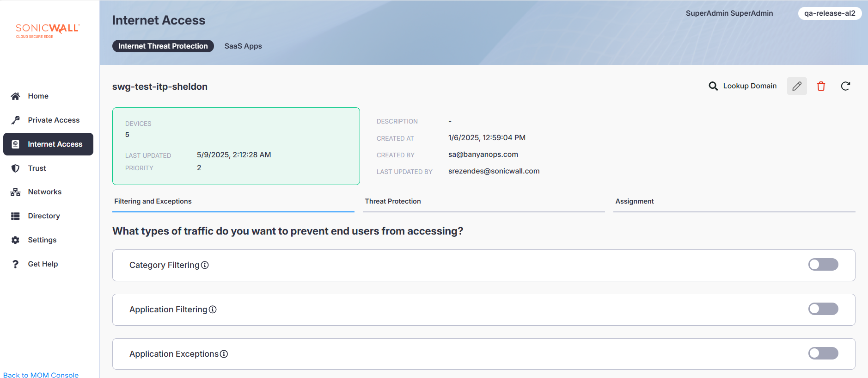Click the pencil edit policy icon

[x=796, y=86]
